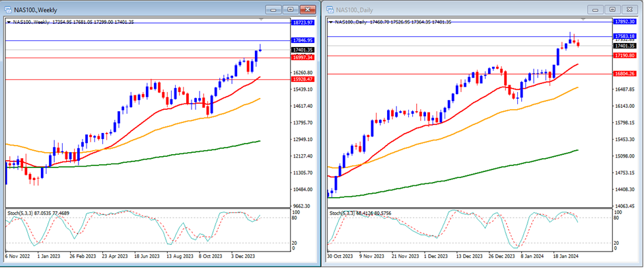Click the 18723.97 resistance price label
The height and width of the screenshot is (268, 644).
coord(303,22)
